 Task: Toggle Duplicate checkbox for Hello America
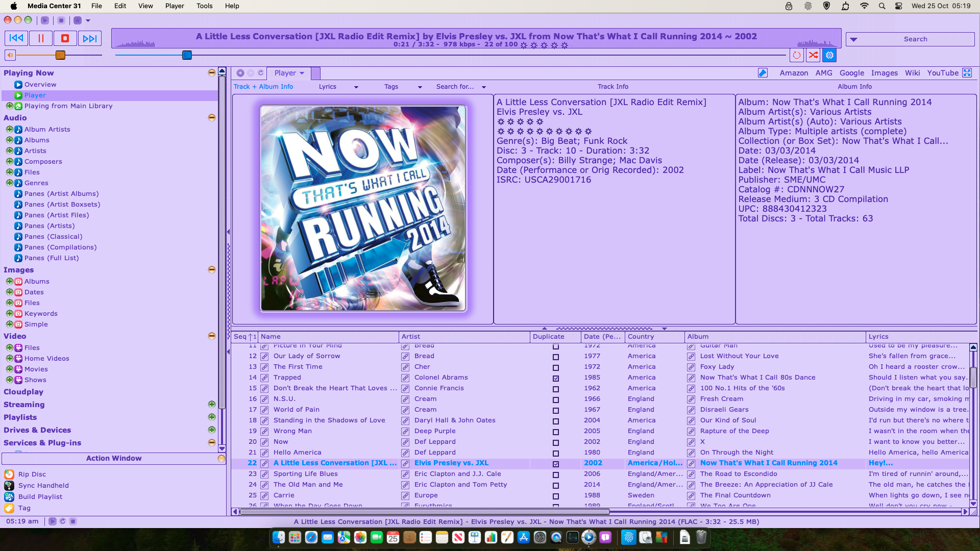pos(556,453)
